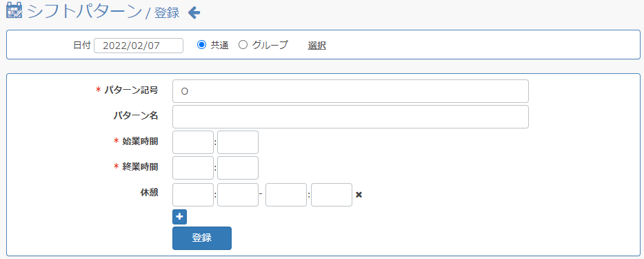Remove the break row with the × icon
The width and height of the screenshot is (644, 259).
click(359, 195)
